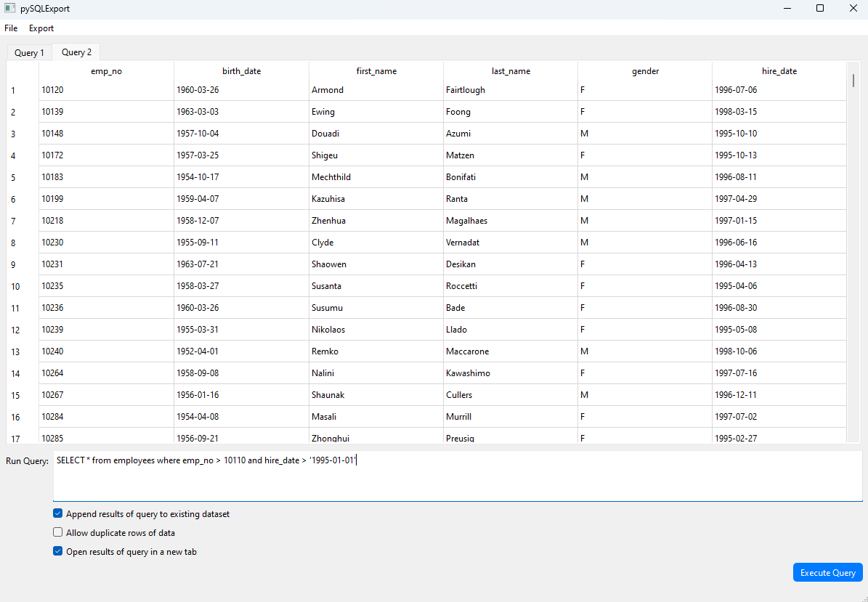Click first name cell Armond
Viewport: 868px width, 602px height.
click(376, 90)
